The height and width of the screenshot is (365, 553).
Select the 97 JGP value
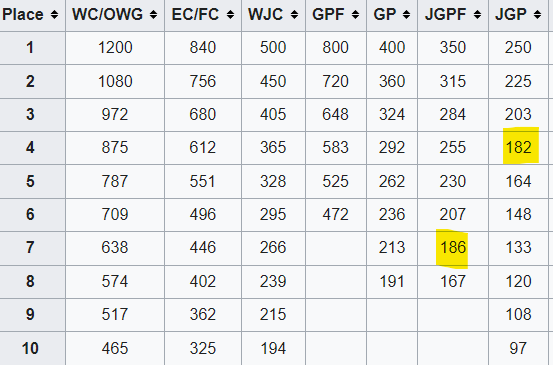pos(518,348)
